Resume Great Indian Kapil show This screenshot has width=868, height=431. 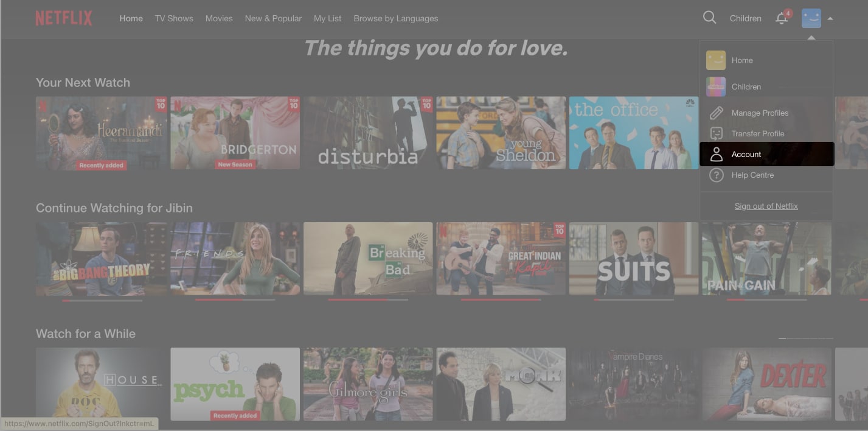point(501,259)
